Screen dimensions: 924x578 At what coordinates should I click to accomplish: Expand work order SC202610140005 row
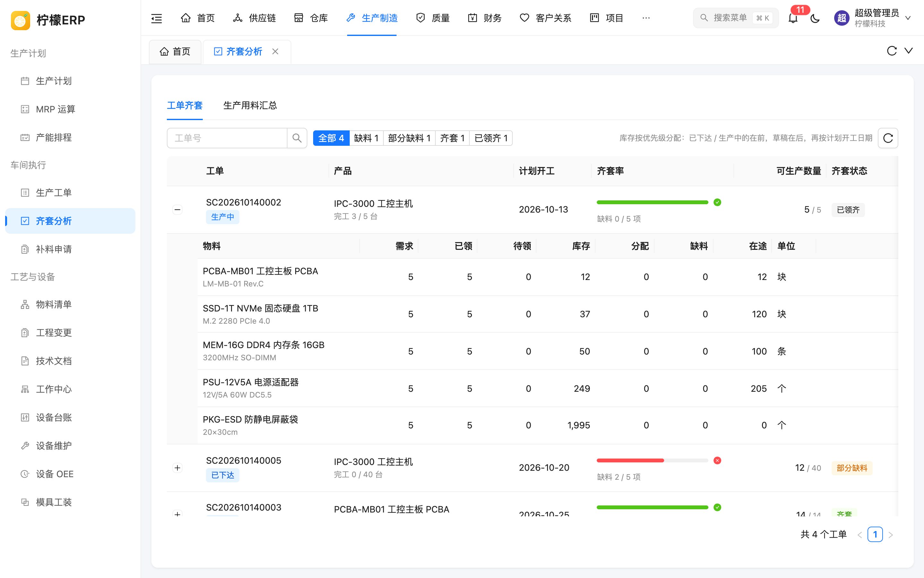point(177,468)
